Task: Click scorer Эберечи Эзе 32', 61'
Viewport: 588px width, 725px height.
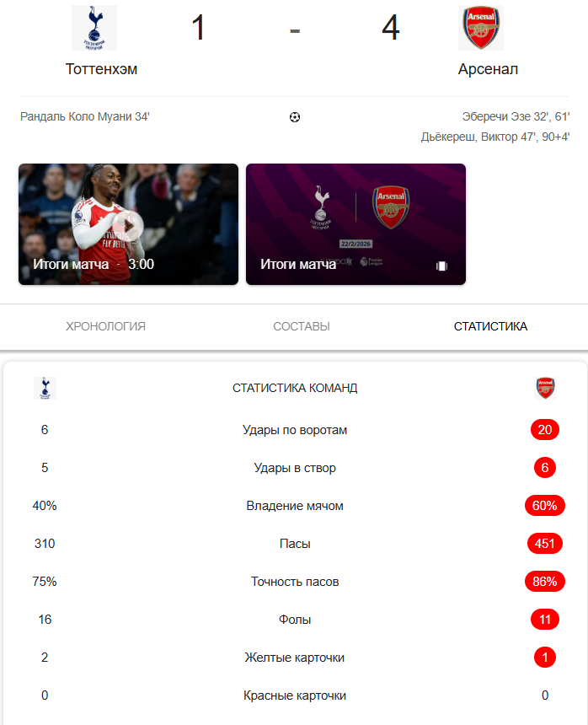Action: click(x=516, y=117)
